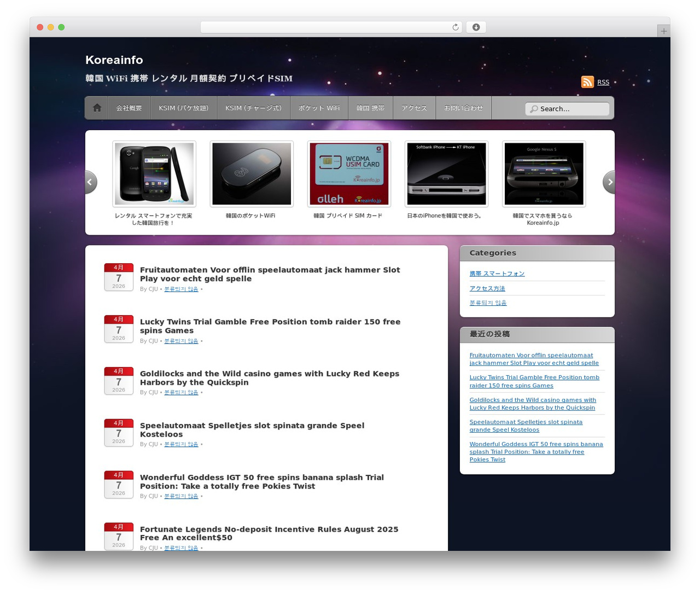
Task: Open recent post 'Wonderful Goddess IGT' in sidebar
Action: click(x=536, y=452)
